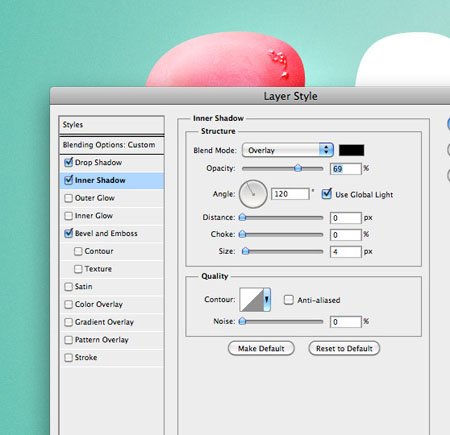Click the black shadow color swatch
The image size is (450, 435).
[x=351, y=150]
